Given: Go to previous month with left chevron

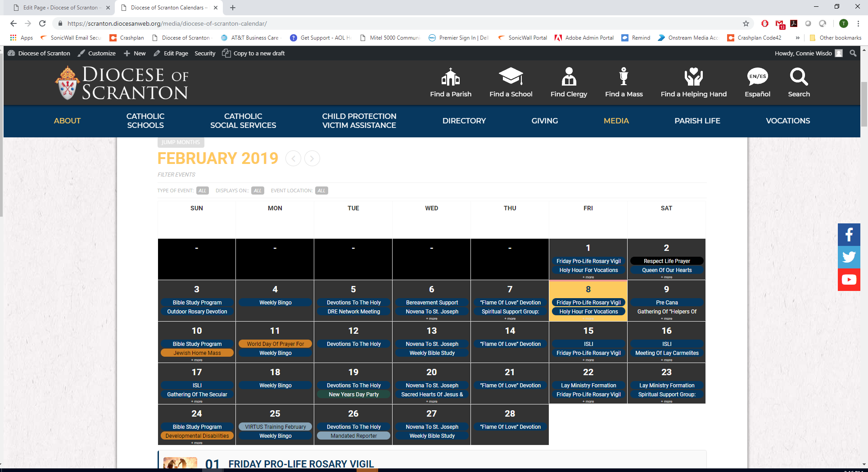Looking at the screenshot, I should (x=293, y=159).
